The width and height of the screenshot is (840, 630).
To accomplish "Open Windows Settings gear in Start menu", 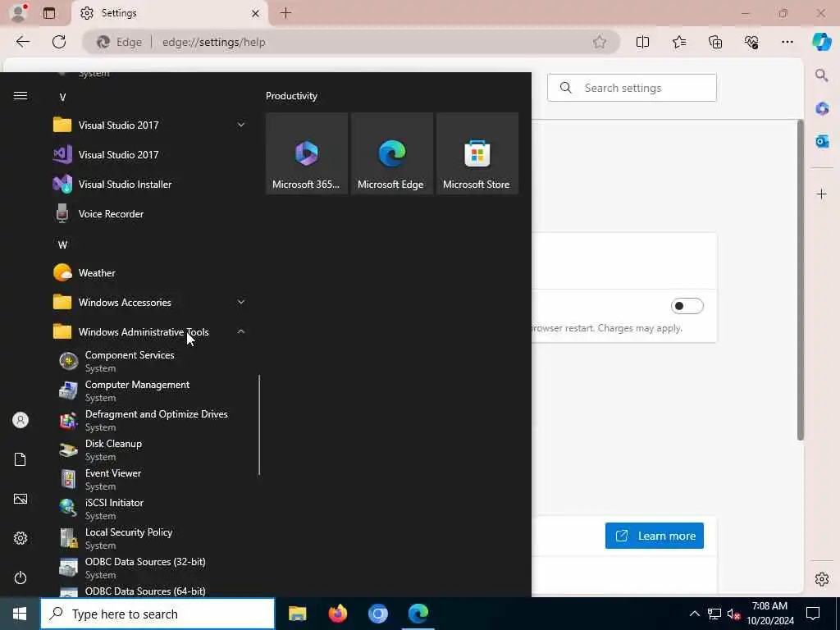I will [21, 538].
